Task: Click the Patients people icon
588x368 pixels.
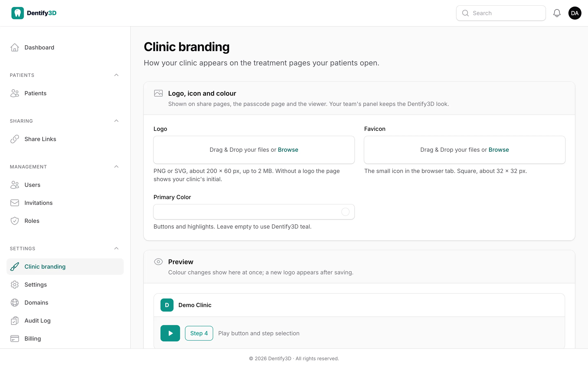Action: coord(14,93)
